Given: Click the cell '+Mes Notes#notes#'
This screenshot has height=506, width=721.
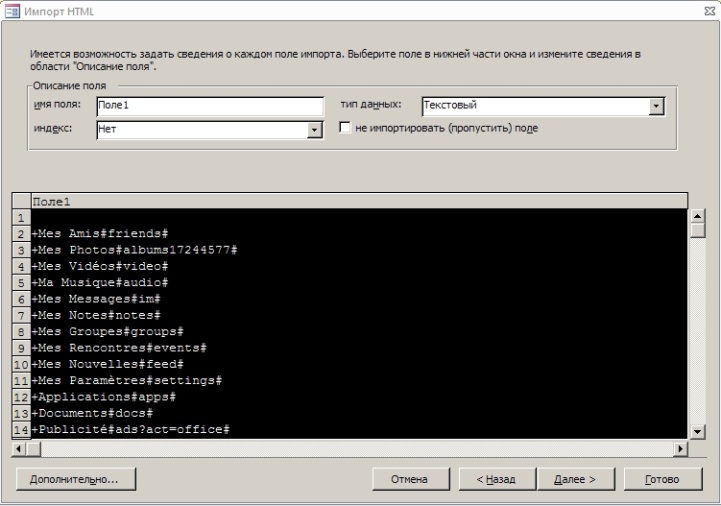Looking at the screenshot, I should (360, 316).
